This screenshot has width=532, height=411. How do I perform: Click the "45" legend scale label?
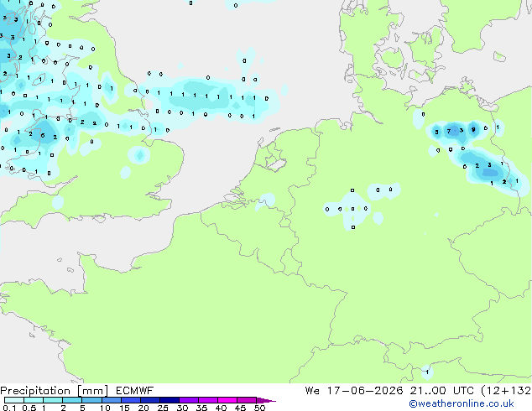(240, 408)
